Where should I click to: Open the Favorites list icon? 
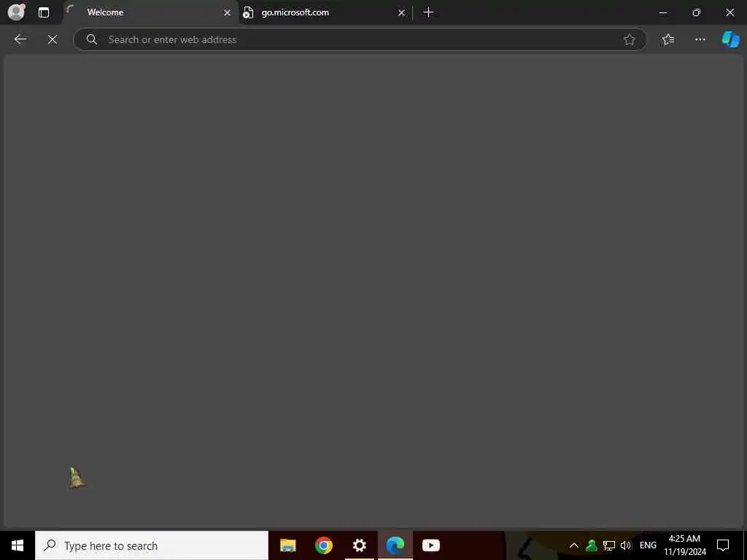point(668,39)
